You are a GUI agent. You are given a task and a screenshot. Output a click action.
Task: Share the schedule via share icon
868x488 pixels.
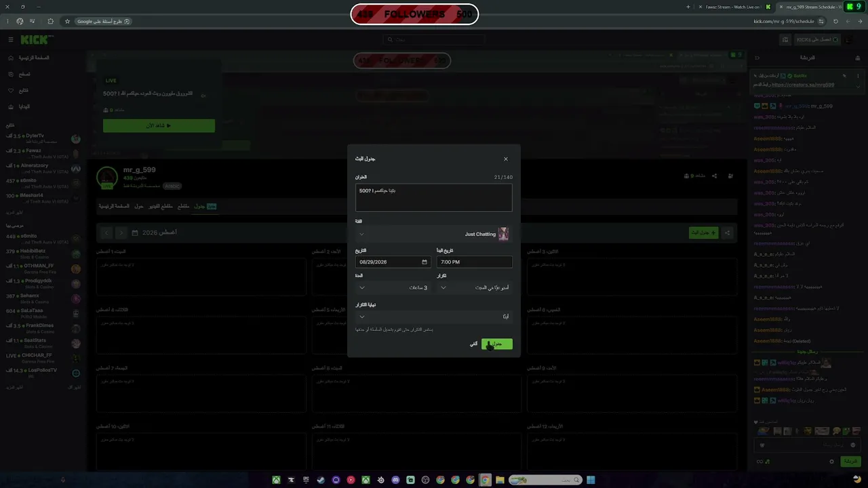728,233
